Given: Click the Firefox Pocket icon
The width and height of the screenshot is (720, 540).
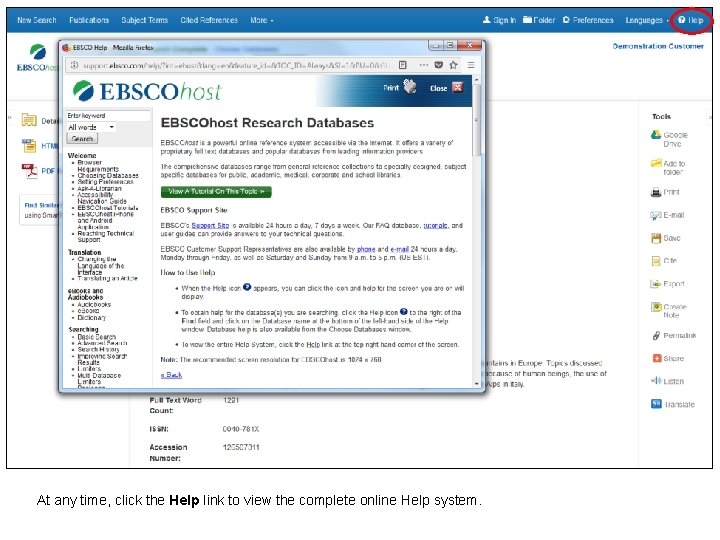Looking at the screenshot, I should (439, 65).
